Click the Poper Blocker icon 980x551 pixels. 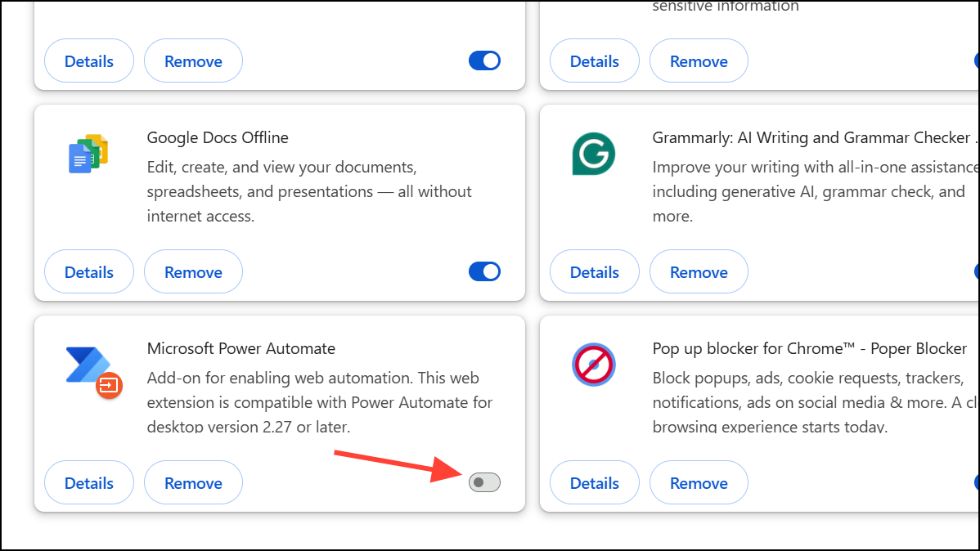click(593, 365)
